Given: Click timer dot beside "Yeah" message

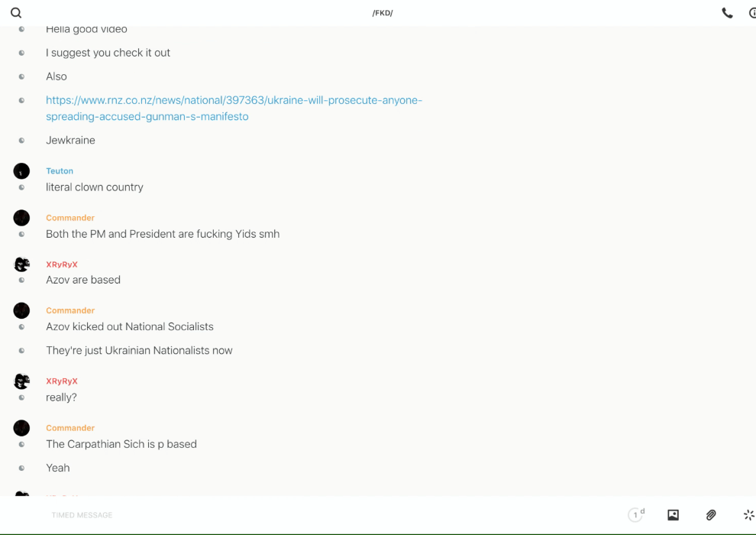Looking at the screenshot, I should 21,468.
